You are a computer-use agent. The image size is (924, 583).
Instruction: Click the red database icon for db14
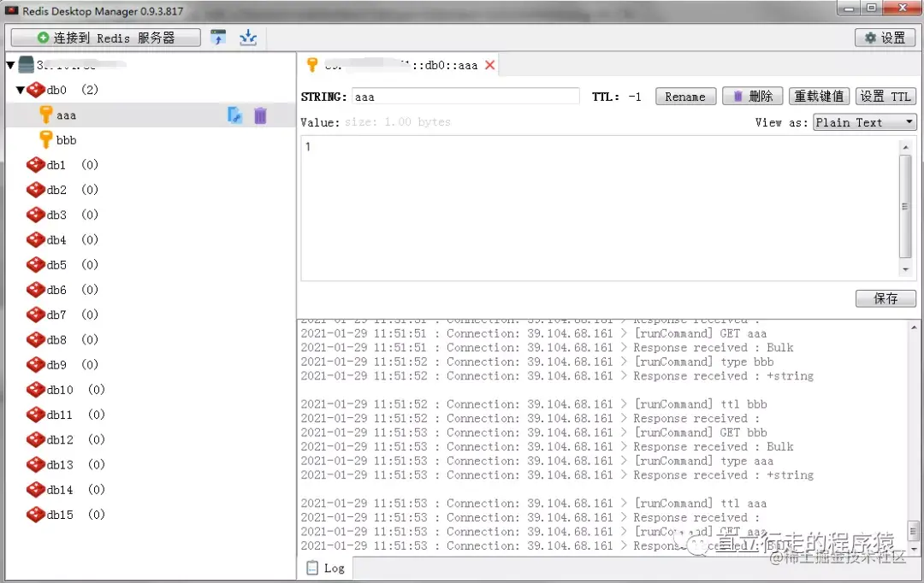coord(36,489)
